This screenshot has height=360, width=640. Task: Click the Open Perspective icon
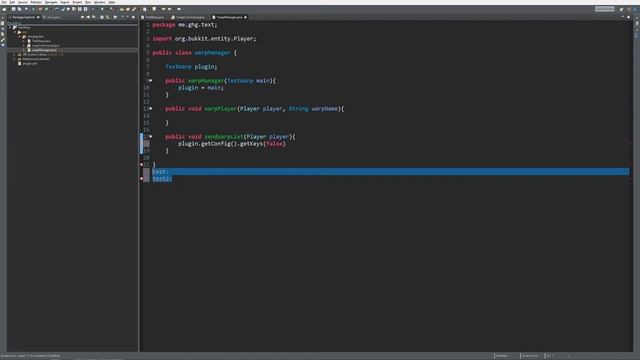[x=622, y=9]
